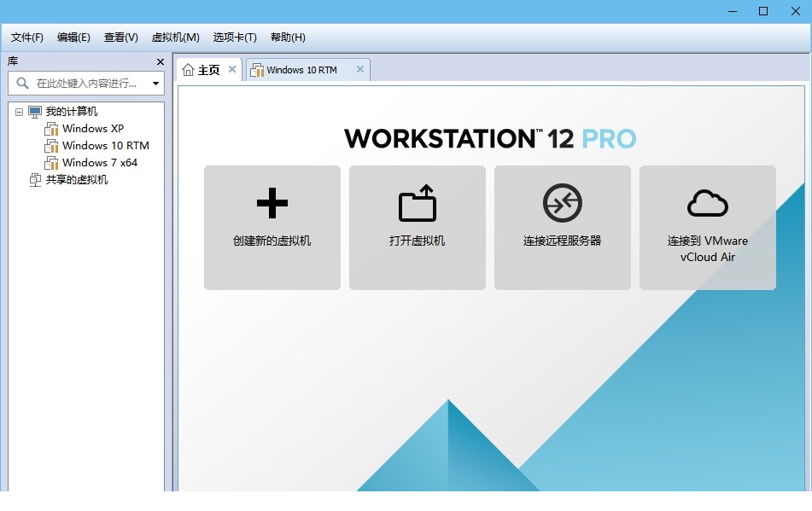Click the library search input field

click(x=87, y=84)
